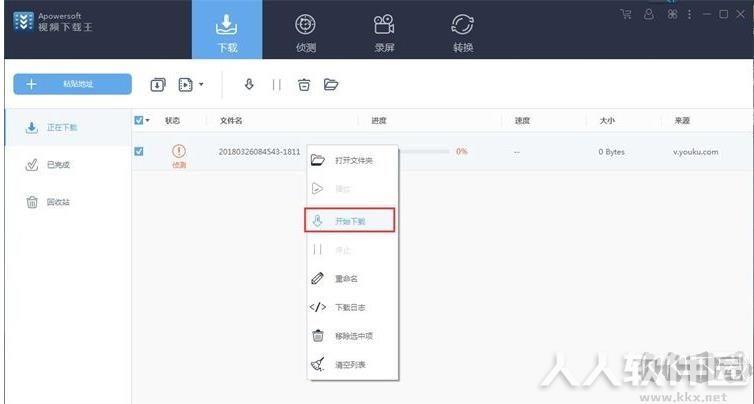754x404 pixels.
Task: Click the open folder toolbar icon
Action: (331, 85)
